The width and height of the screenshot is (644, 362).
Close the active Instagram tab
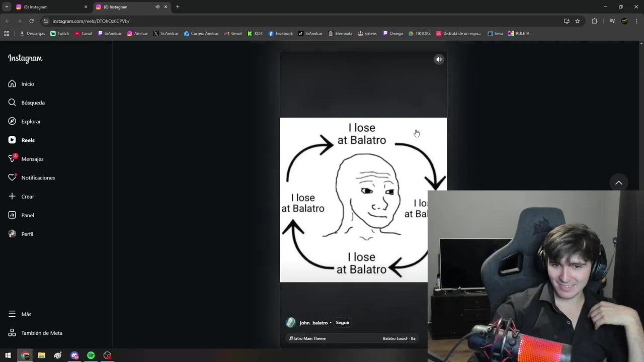(166, 7)
